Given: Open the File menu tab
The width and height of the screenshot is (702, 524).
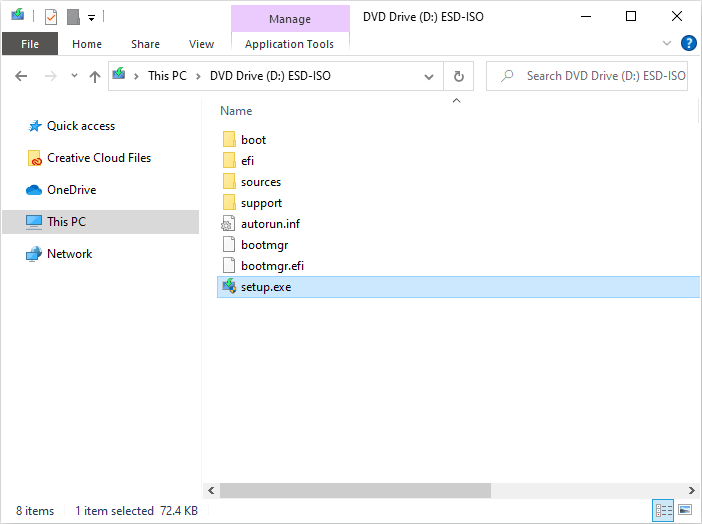Looking at the screenshot, I should [30, 44].
